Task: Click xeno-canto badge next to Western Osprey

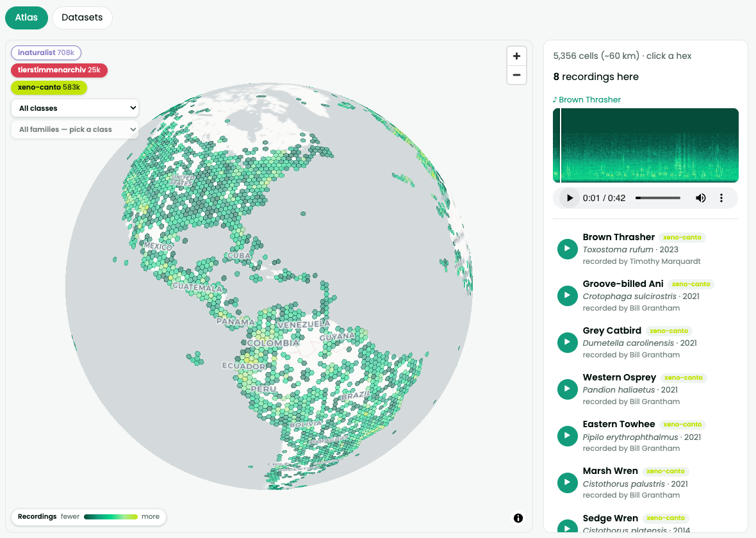Action: pyautogui.click(x=683, y=377)
